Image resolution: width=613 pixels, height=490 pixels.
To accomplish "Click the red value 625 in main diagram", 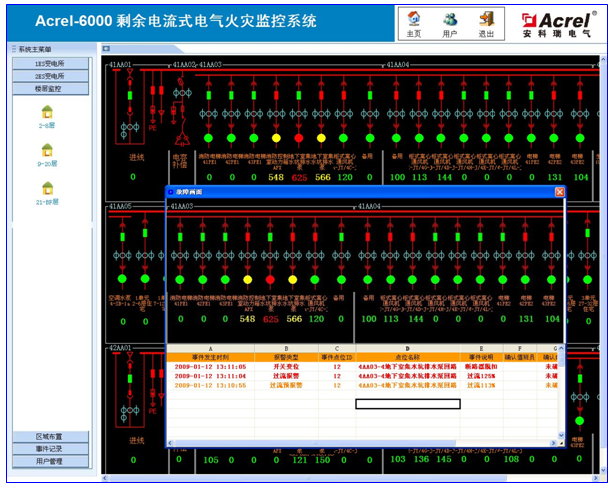I will pyautogui.click(x=299, y=178).
